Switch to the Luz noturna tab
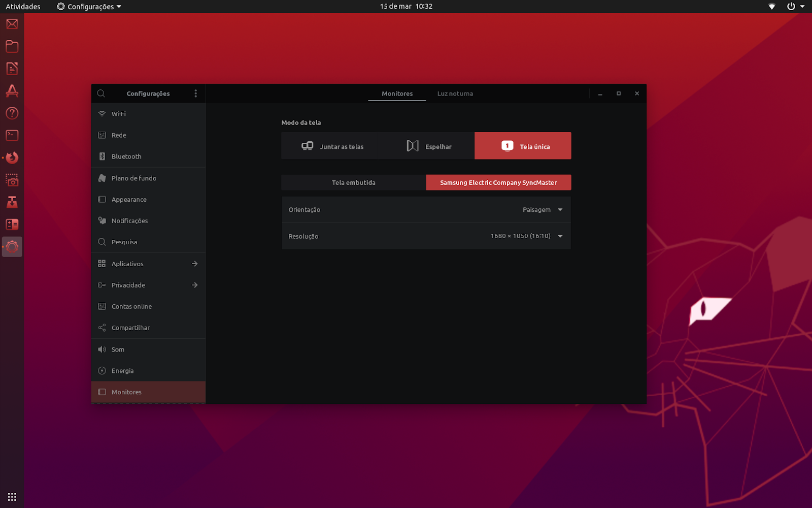This screenshot has width=812, height=508. coord(455,93)
